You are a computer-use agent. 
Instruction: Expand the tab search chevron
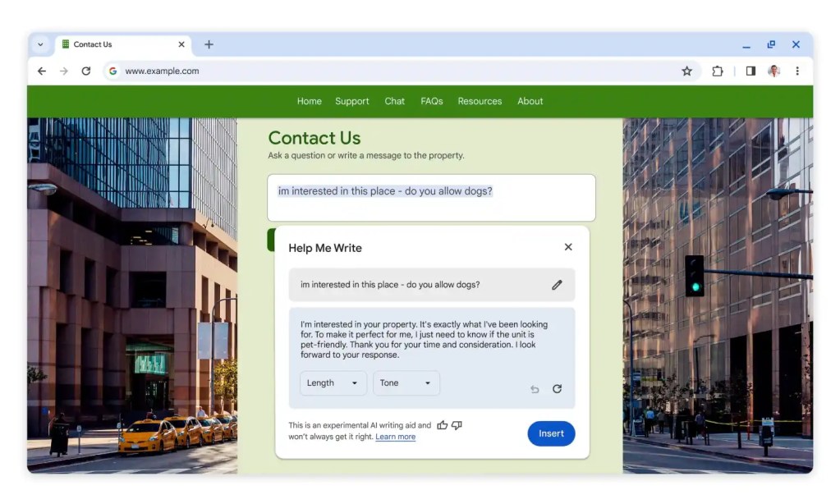pos(40,44)
